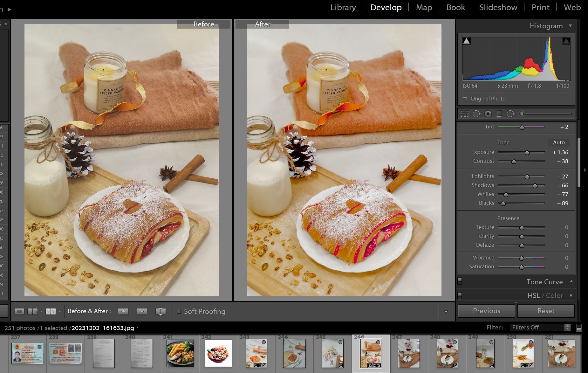This screenshot has width=588, height=373.
Task: Switch to Loupe view icon
Action: pos(19,311)
